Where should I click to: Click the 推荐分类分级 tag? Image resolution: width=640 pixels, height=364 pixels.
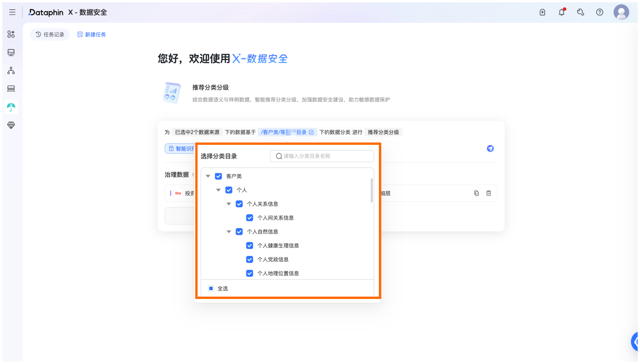(383, 132)
